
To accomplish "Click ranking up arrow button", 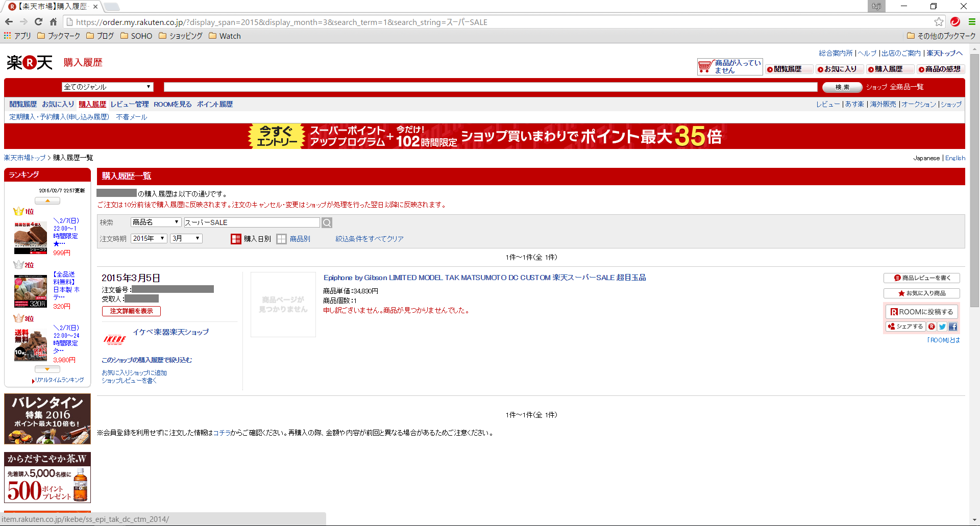I will pyautogui.click(x=47, y=201).
